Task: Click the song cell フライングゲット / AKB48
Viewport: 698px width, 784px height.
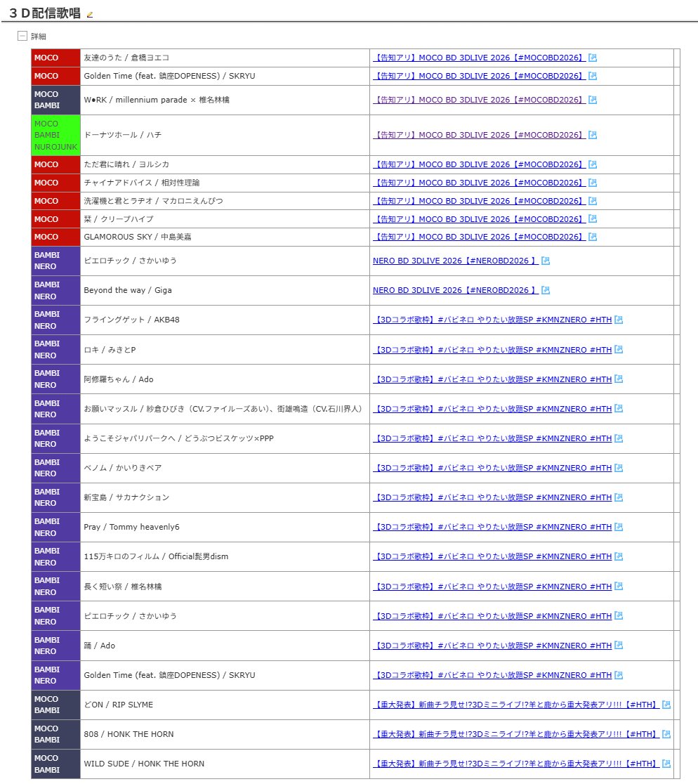Action: click(225, 320)
